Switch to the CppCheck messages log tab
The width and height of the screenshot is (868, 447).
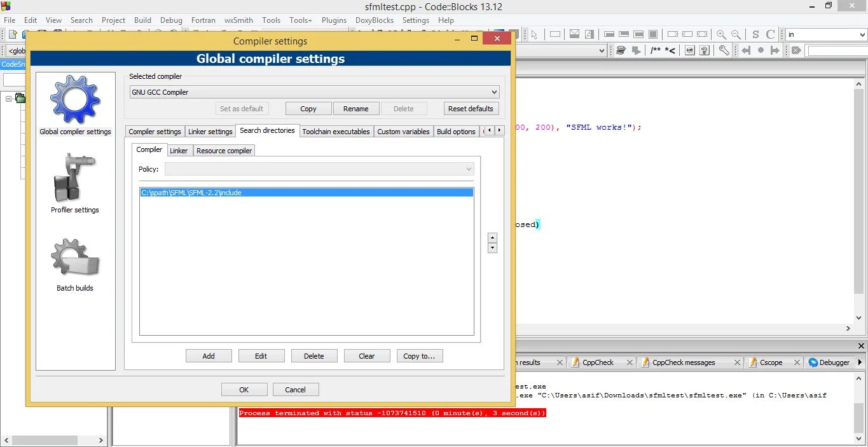pyautogui.click(x=684, y=362)
